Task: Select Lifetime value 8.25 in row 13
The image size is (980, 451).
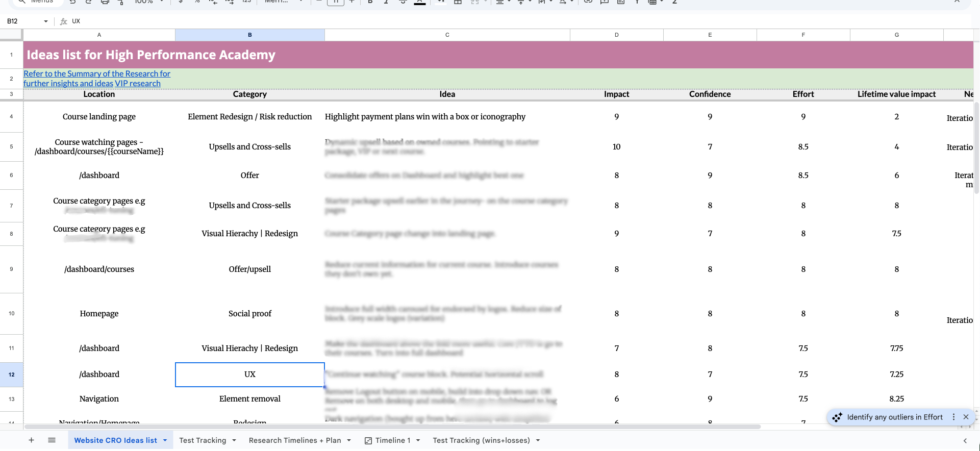Action: coord(897,399)
